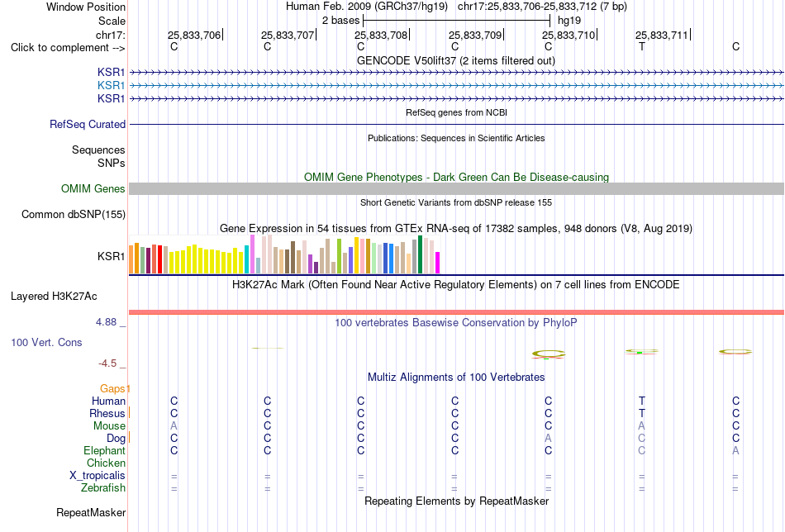Click the Multiz Alignments of 100 Vertebrates title
Image resolution: width=785 pixels, height=532 pixels.
456,377
